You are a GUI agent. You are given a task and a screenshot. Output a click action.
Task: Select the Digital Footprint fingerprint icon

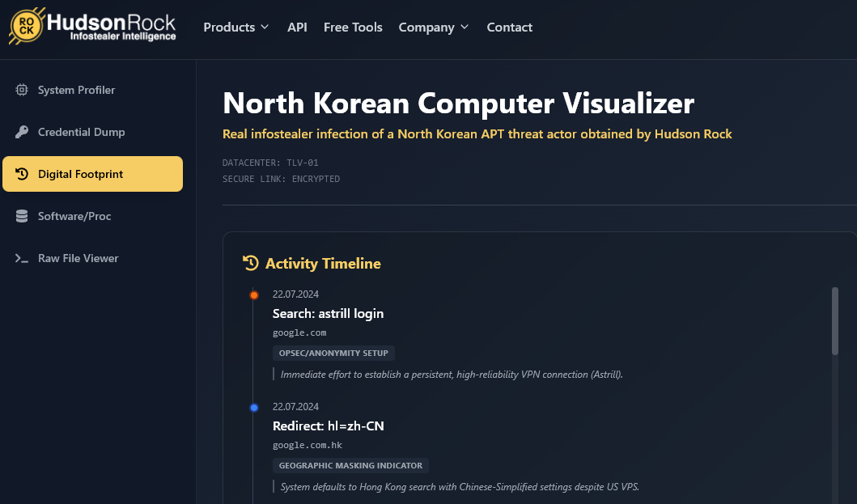click(23, 173)
